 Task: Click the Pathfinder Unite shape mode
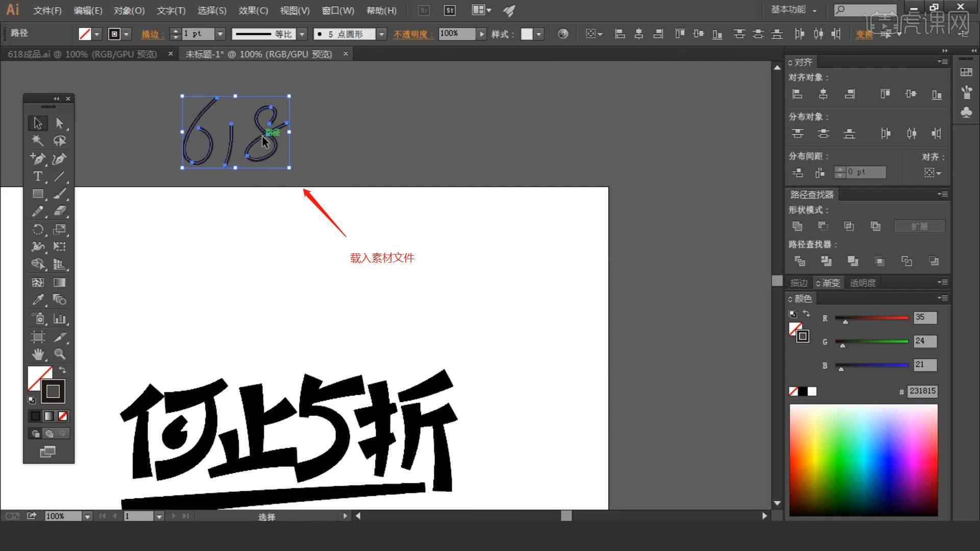797,226
